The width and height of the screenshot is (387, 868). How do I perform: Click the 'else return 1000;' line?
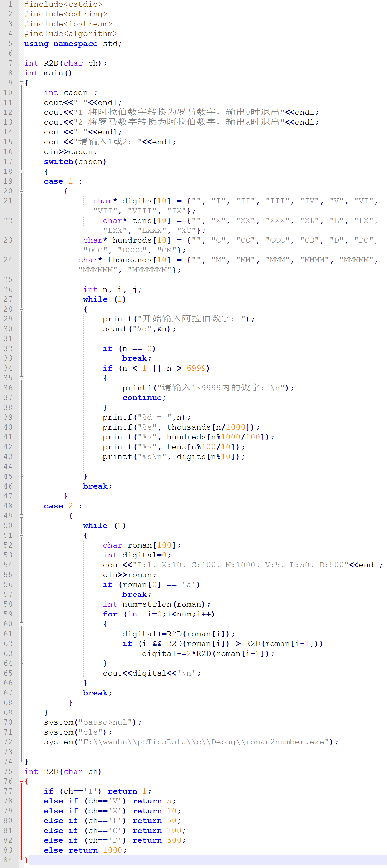point(85,851)
